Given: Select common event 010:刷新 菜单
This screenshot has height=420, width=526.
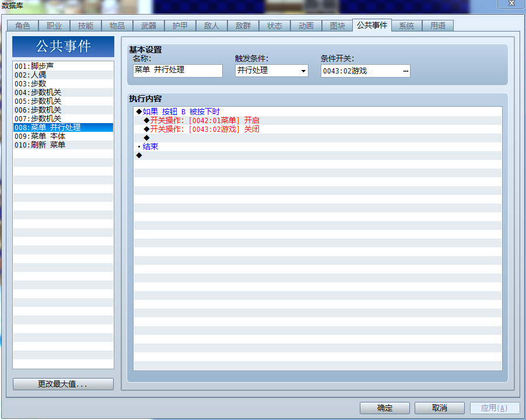Looking at the screenshot, I should coord(63,145).
